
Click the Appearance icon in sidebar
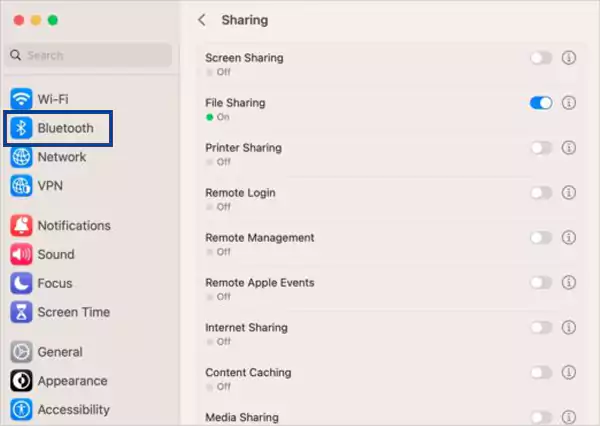click(21, 381)
